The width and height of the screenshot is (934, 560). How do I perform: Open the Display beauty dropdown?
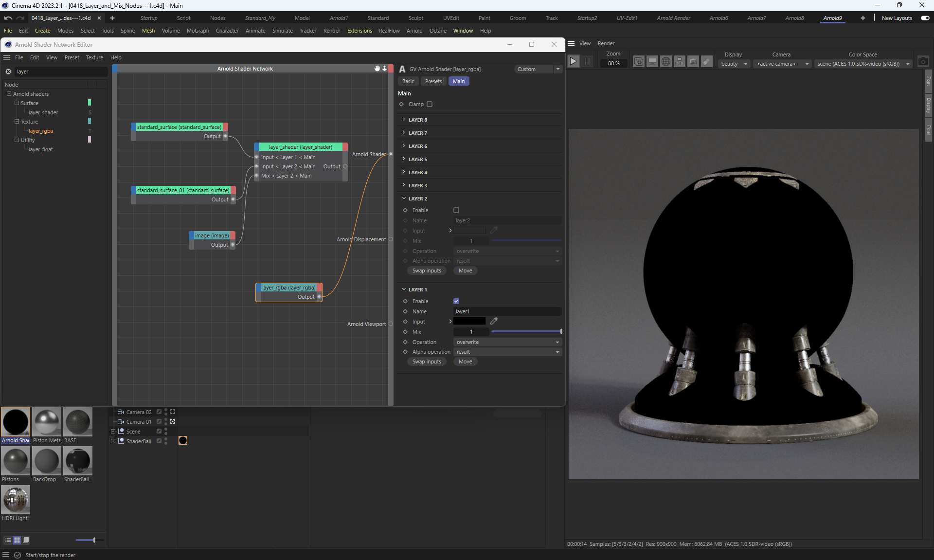(x=734, y=64)
